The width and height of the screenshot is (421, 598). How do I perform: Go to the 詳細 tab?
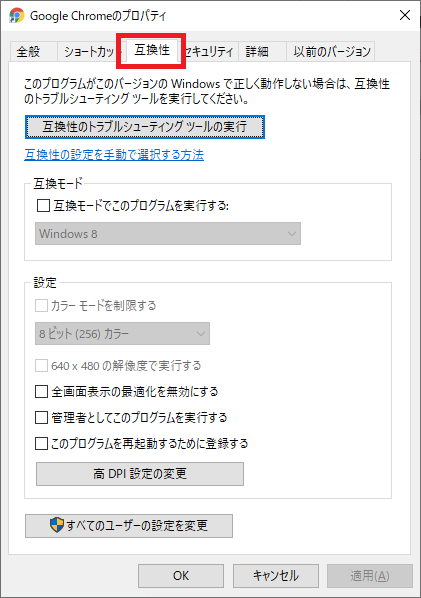[x=257, y=51]
